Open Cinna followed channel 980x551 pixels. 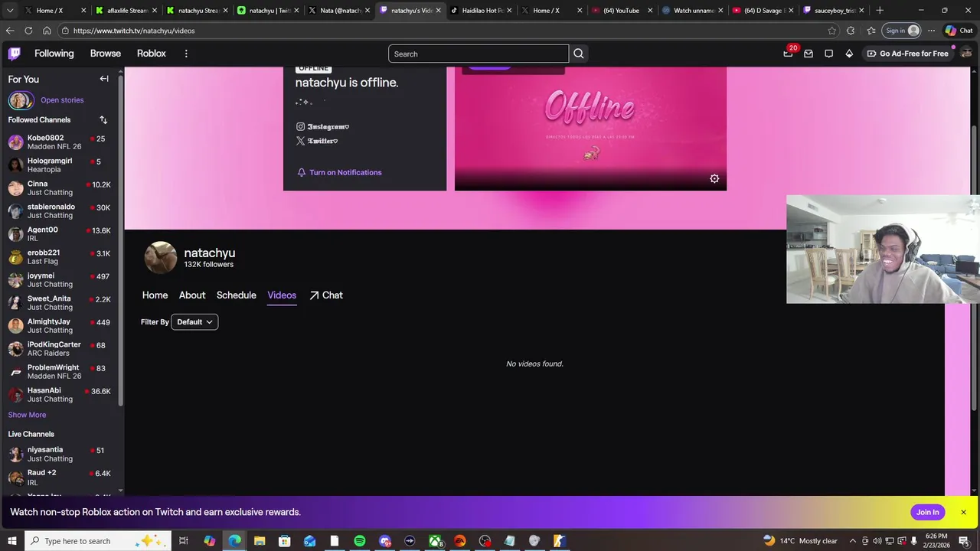coord(60,188)
